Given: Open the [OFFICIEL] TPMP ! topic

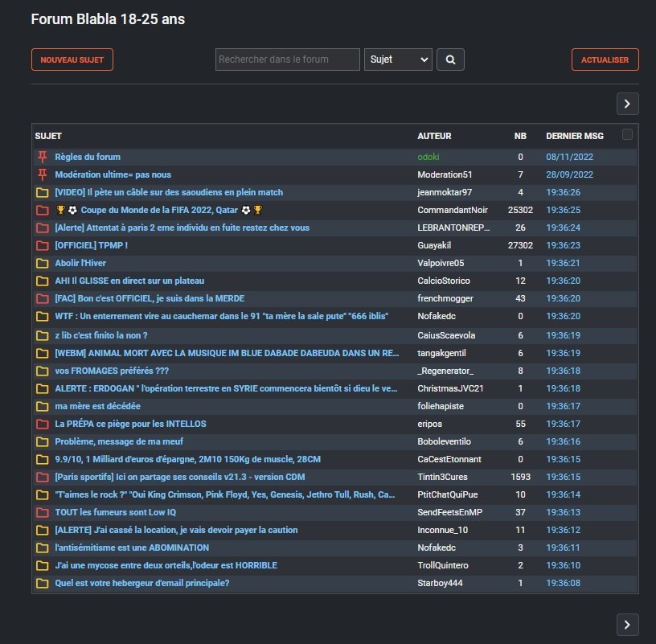Looking at the screenshot, I should (x=91, y=245).
